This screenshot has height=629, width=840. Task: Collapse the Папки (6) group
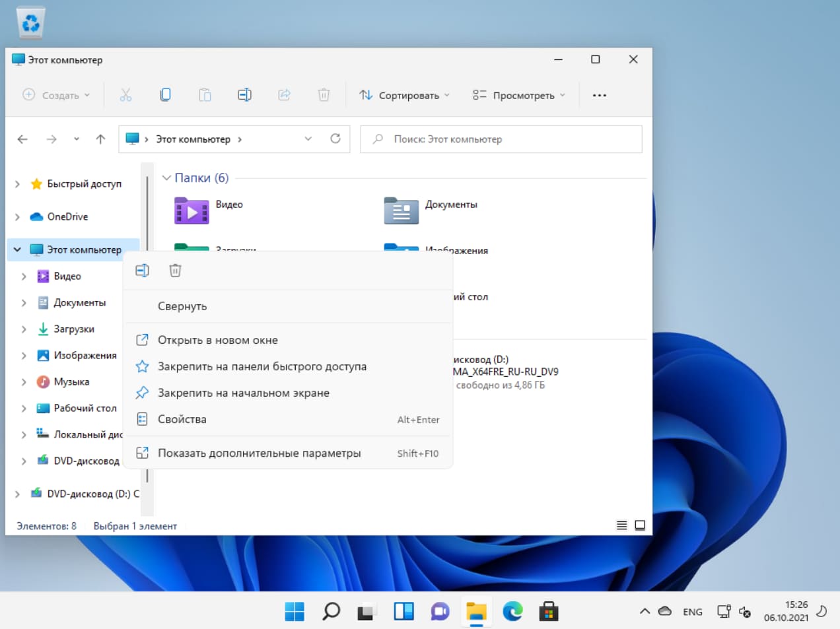(166, 178)
